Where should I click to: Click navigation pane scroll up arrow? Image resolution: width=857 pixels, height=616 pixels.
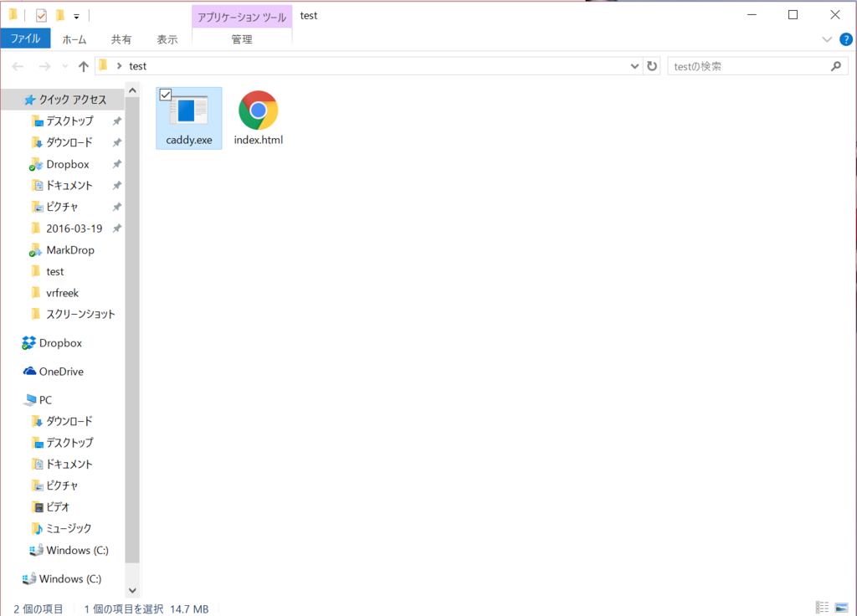pos(132,90)
